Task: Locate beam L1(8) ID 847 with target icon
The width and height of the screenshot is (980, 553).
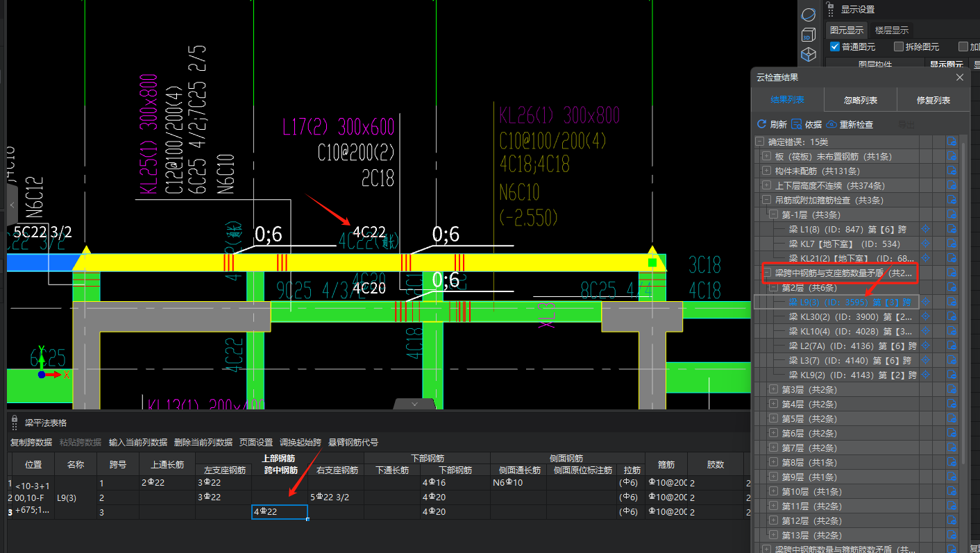Action: (924, 229)
